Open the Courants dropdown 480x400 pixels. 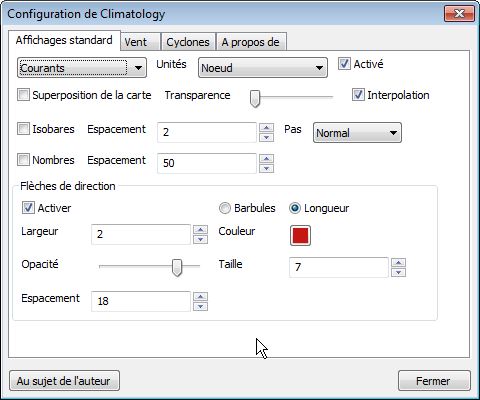tap(82, 68)
